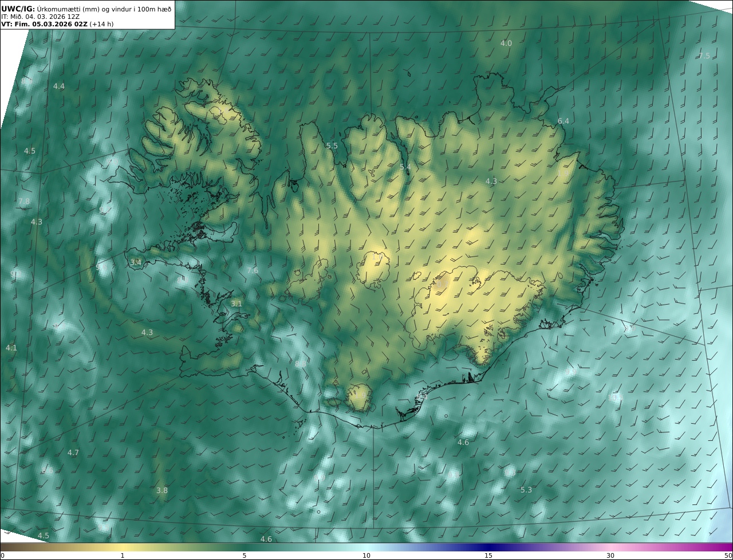The width and height of the screenshot is (733, 560).
Task: Click the 4.0 value label on the map
Action: point(506,43)
